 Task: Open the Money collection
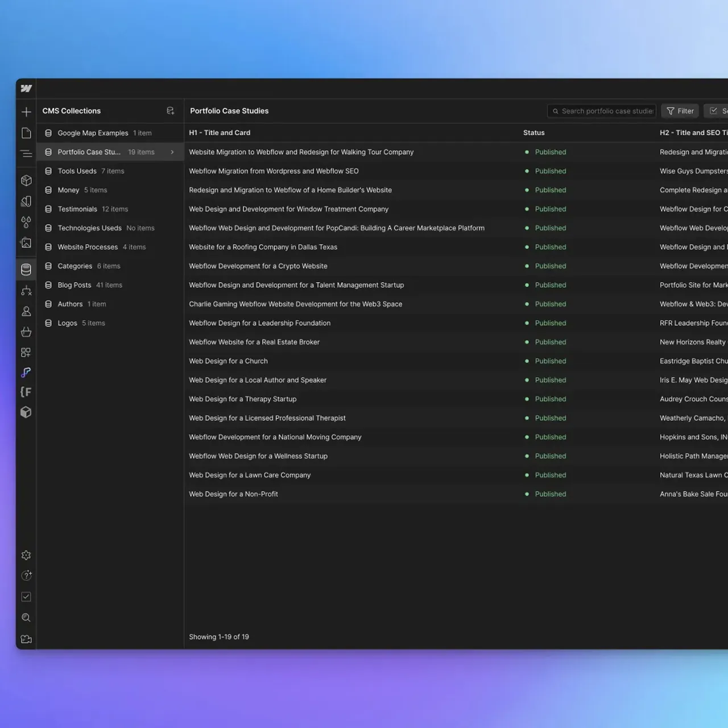110,190
